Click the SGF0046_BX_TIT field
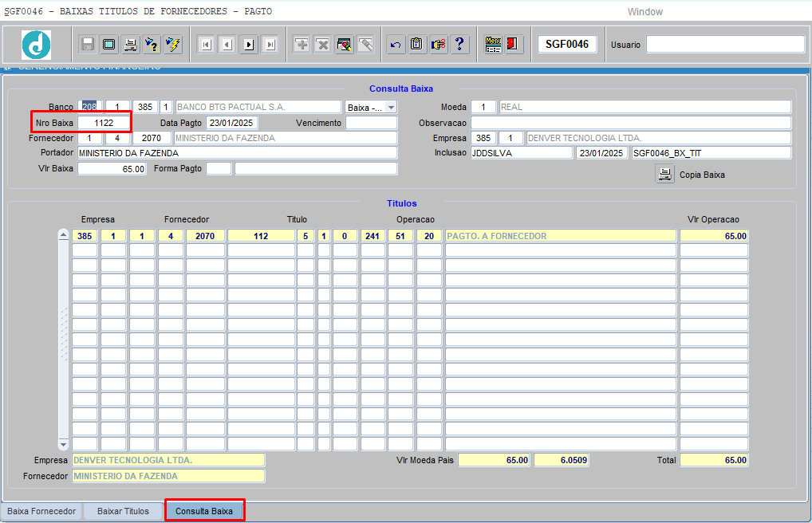Viewport: 812px width, 523px height. (x=711, y=153)
